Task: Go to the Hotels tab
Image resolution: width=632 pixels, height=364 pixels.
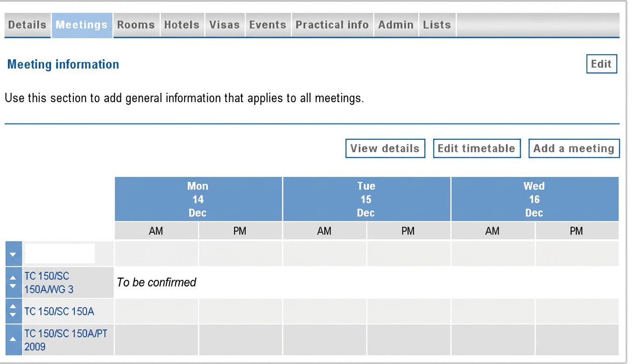Action: [182, 25]
